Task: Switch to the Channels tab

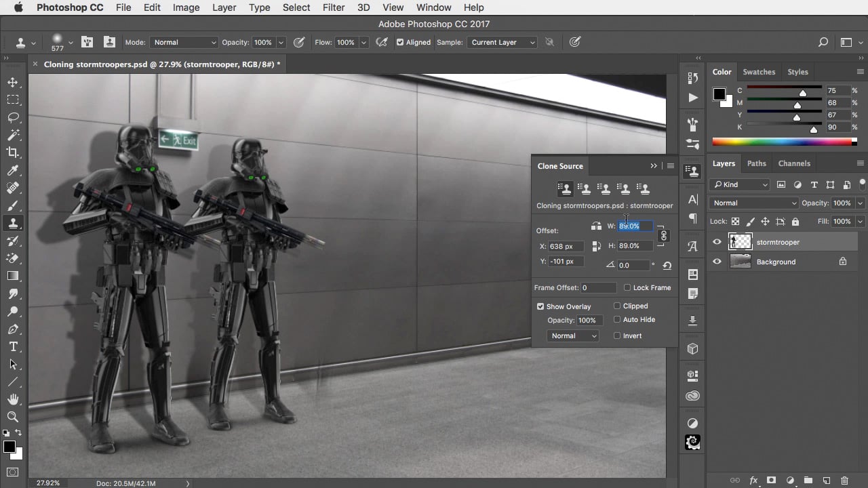Action: point(794,163)
